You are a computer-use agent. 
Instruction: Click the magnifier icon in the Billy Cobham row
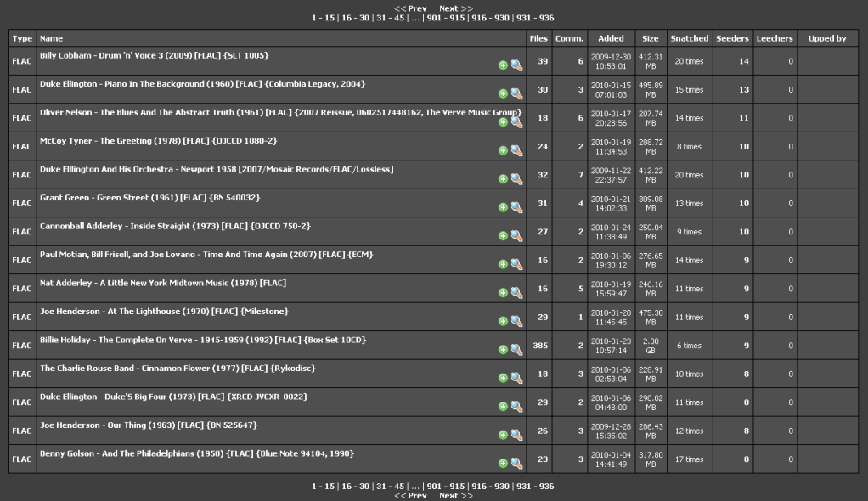click(x=516, y=65)
